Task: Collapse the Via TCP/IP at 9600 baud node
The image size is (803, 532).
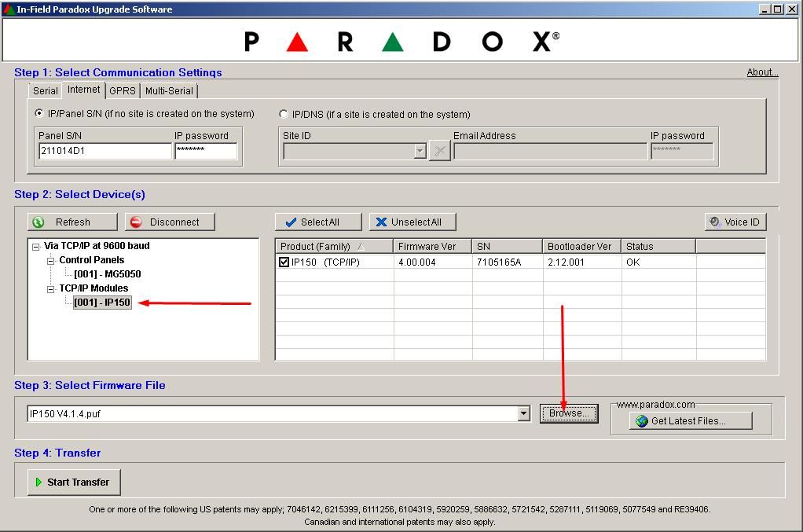Action: click(36, 247)
